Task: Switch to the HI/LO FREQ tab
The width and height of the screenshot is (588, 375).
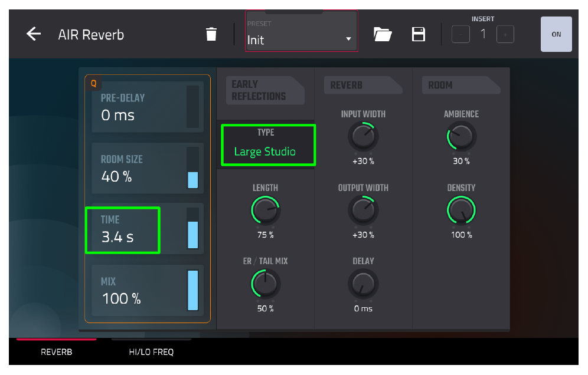Action: click(x=151, y=352)
